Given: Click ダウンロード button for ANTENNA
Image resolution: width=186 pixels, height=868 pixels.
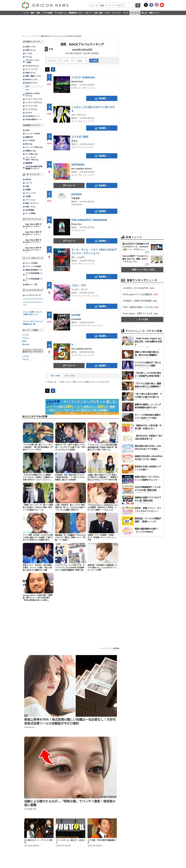Looking at the screenshot, I should point(69,186).
